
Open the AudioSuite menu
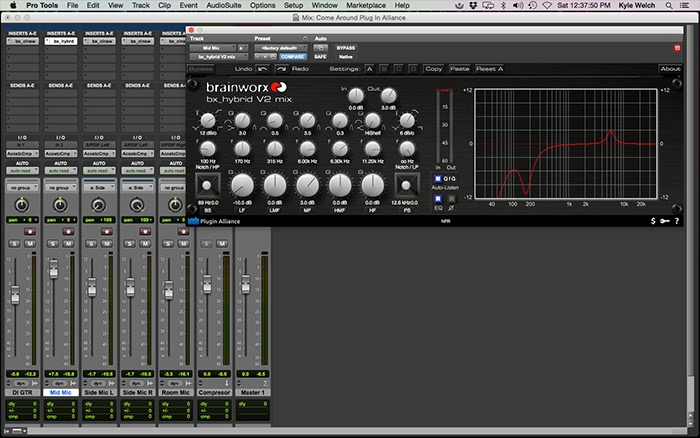[224, 5]
